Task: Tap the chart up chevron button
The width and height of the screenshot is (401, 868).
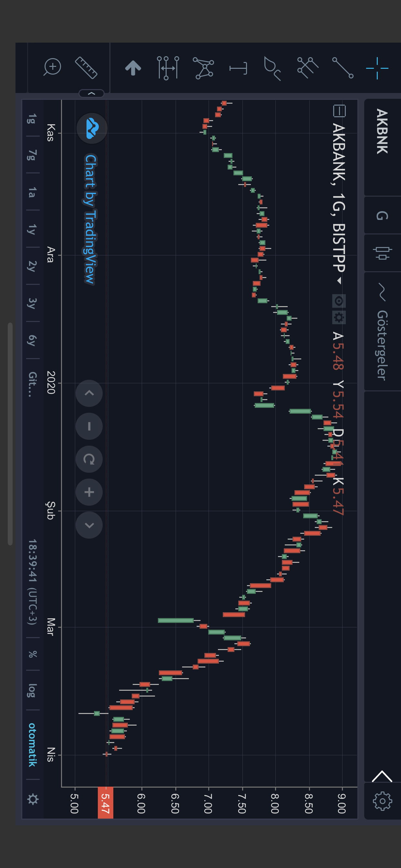Action: pyautogui.click(x=89, y=393)
